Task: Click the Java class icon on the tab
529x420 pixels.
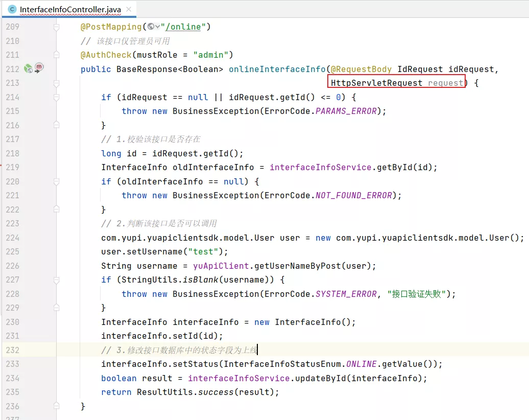Action: [12, 10]
